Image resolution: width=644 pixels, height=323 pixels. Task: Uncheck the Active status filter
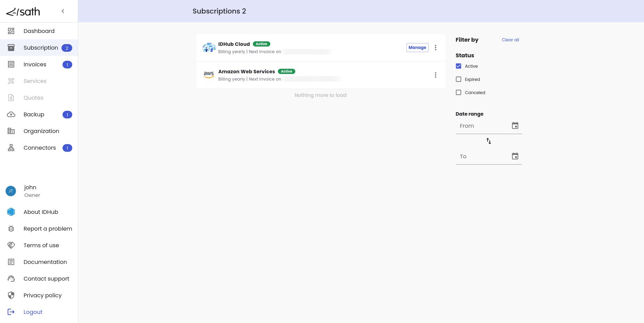click(x=459, y=66)
